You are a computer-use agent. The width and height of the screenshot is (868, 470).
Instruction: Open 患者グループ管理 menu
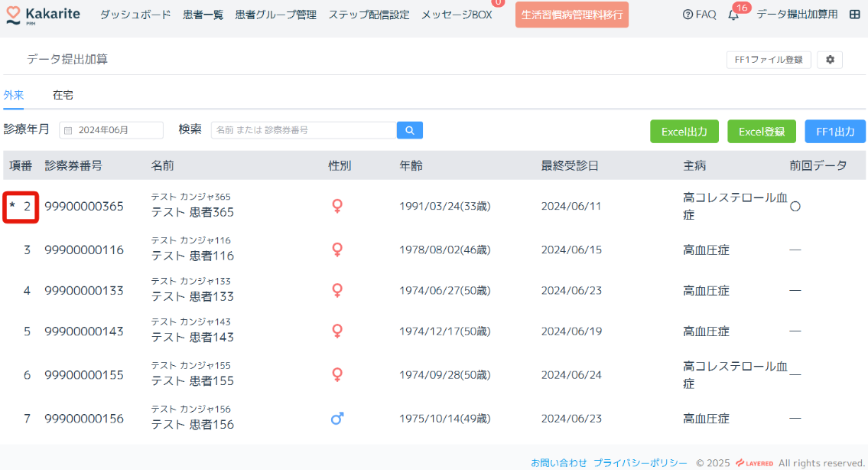(275, 15)
